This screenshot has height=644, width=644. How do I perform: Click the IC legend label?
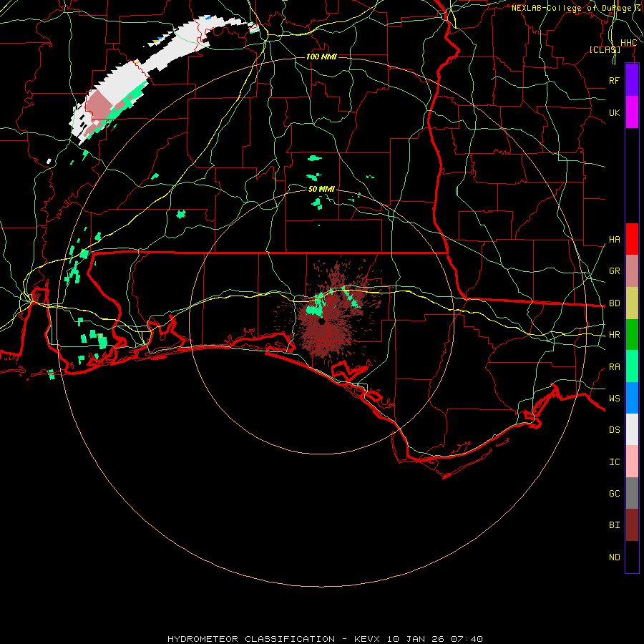pos(614,462)
